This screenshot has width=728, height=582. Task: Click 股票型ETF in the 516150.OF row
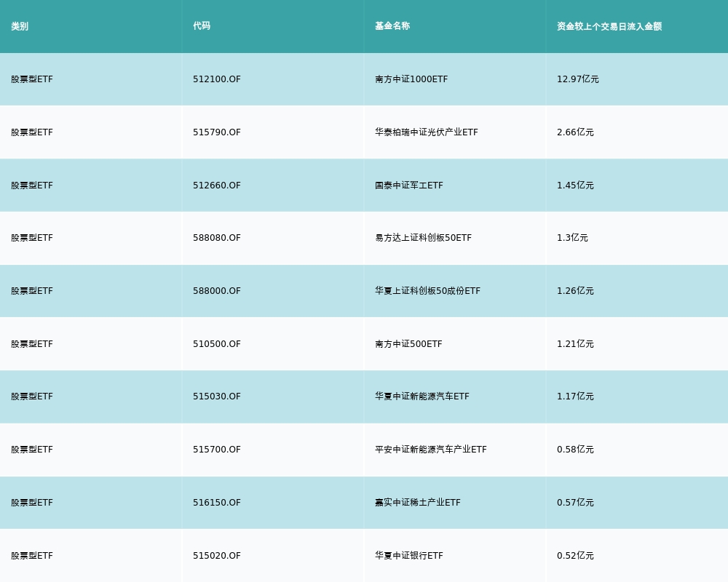coord(32,503)
